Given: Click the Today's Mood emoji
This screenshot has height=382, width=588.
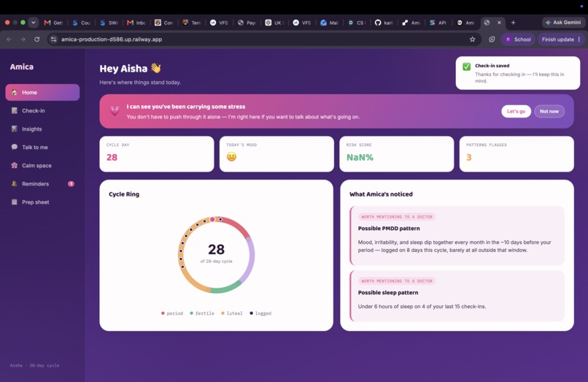Looking at the screenshot, I should [x=232, y=156].
